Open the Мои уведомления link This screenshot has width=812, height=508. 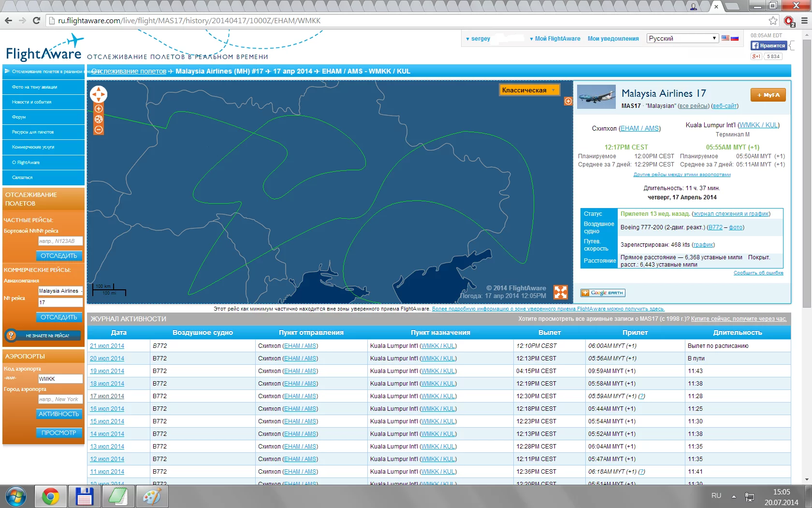(613, 39)
